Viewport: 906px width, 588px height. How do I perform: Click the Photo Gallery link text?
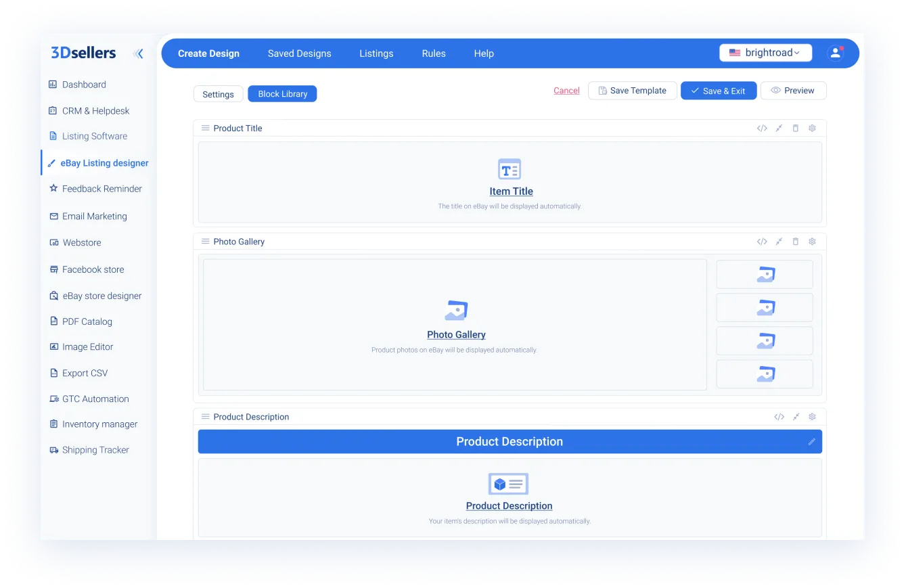click(456, 335)
